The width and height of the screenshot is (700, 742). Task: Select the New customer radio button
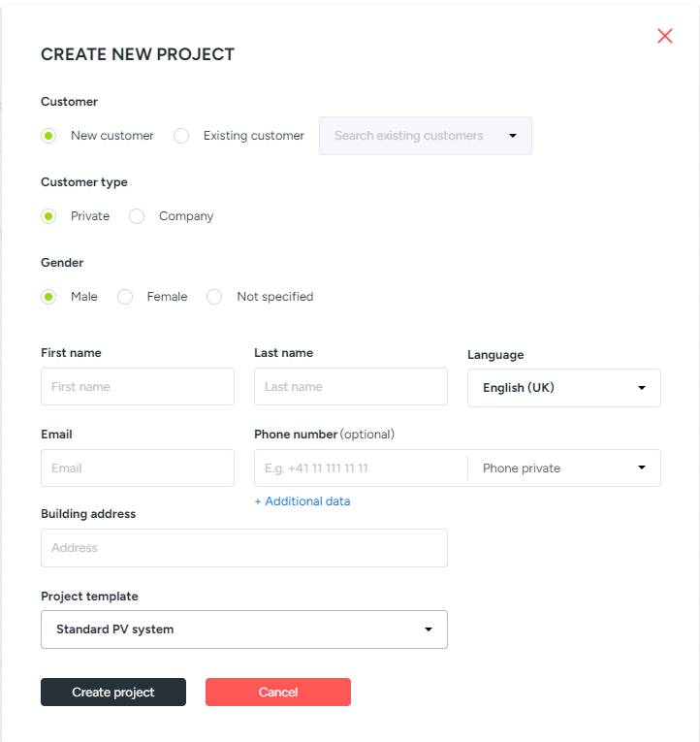[x=48, y=136]
